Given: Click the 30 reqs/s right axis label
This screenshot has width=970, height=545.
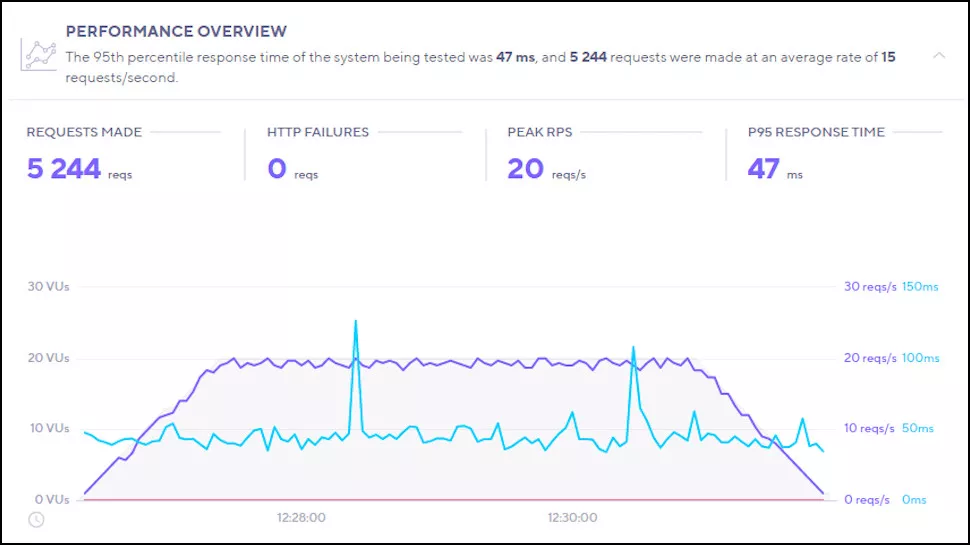Looking at the screenshot, I should pos(870,286).
